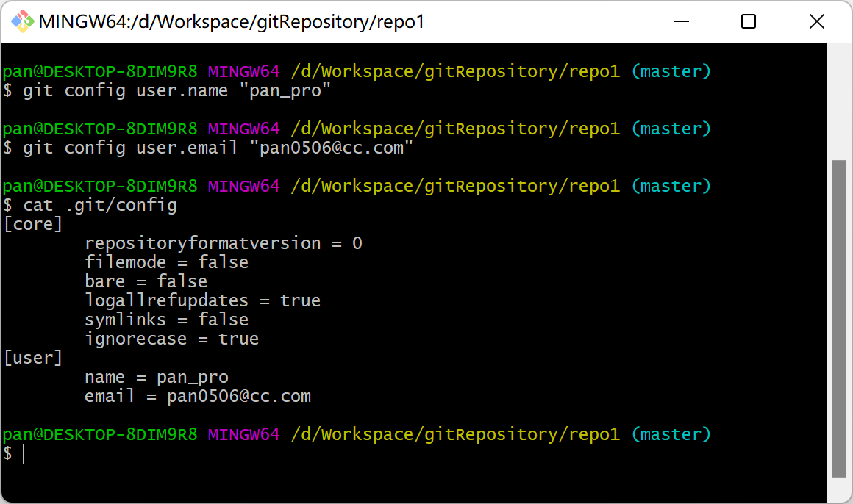This screenshot has height=504, width=853.
Task: Click the git config user.name command line
Action: pyautogui.click(x=178, y=91)
